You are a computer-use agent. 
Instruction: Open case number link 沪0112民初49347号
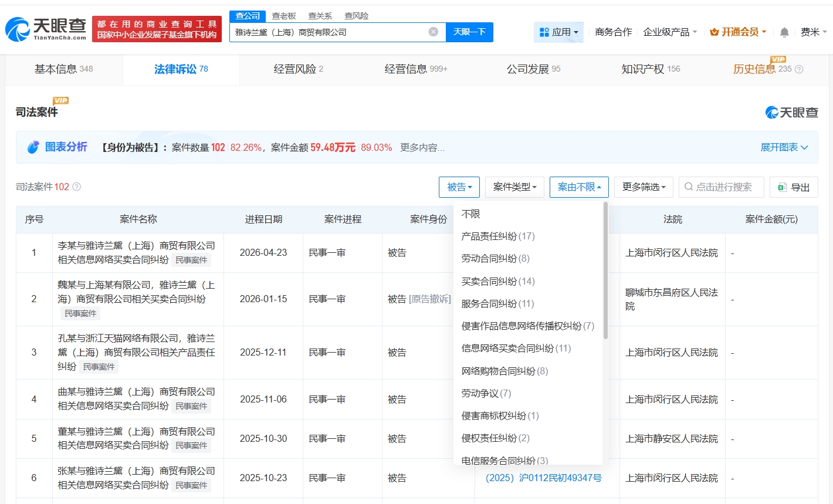[x=543, y=478]
